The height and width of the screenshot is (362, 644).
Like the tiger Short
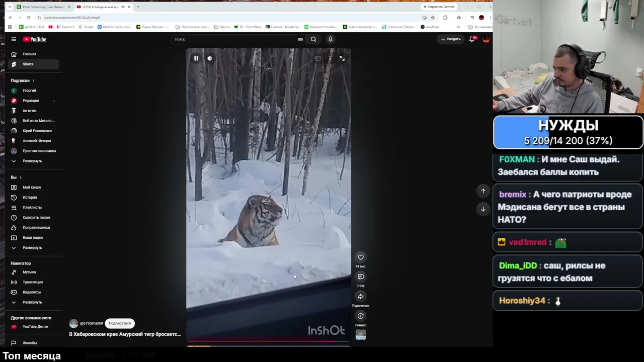tap(361, 257)
